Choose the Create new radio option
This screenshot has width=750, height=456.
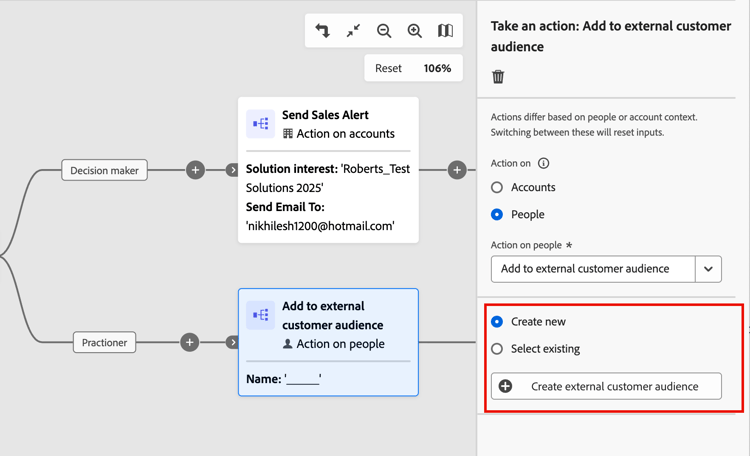click(497, 322)
